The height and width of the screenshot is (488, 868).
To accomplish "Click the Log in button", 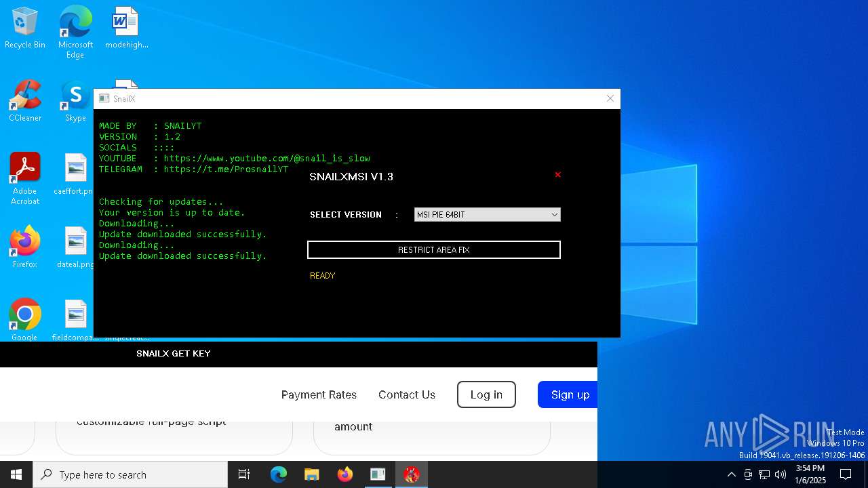I will (486, 394).
